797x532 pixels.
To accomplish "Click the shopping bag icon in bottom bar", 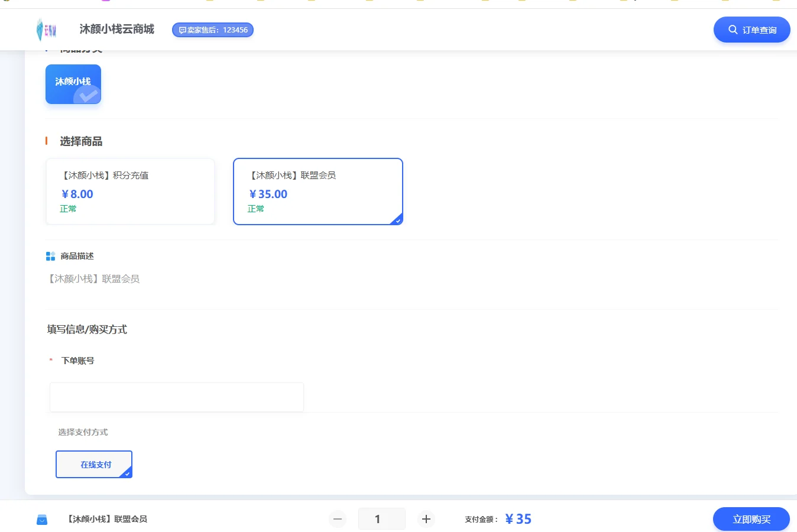I will click(x=42, y=520).
